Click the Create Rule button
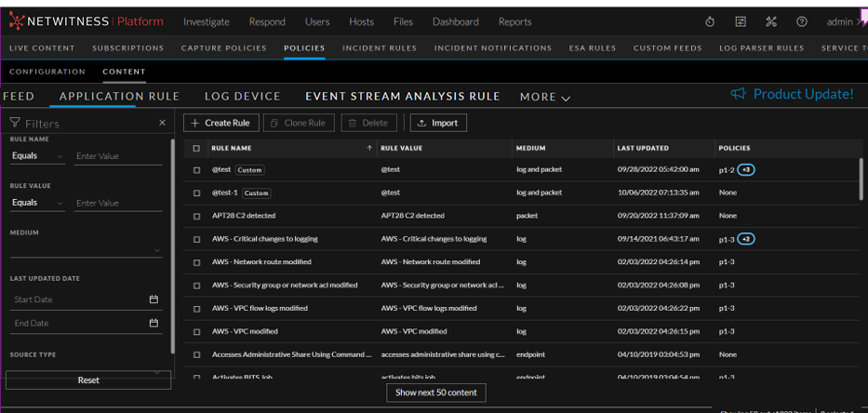The image size is (868, 413). (221, 123)
